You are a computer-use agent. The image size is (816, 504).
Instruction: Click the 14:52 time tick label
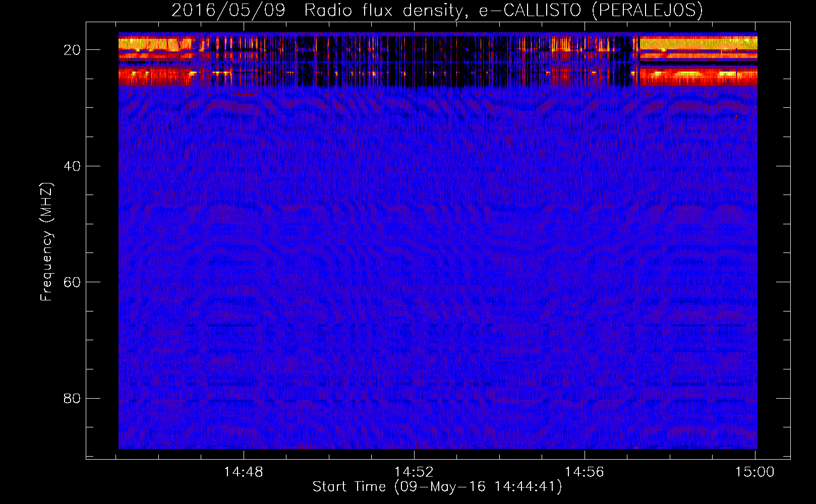(x=414, y=472)
